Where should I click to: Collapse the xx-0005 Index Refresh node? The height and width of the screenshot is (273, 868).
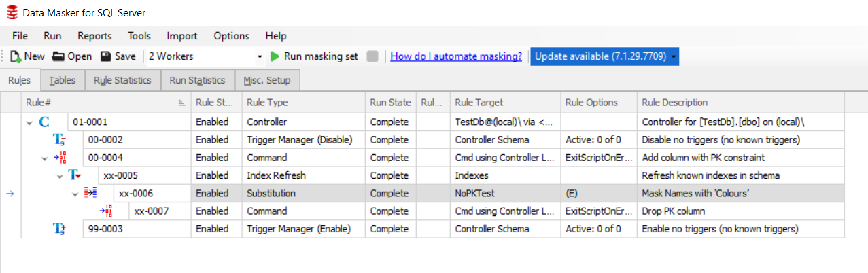coord(60,175)
